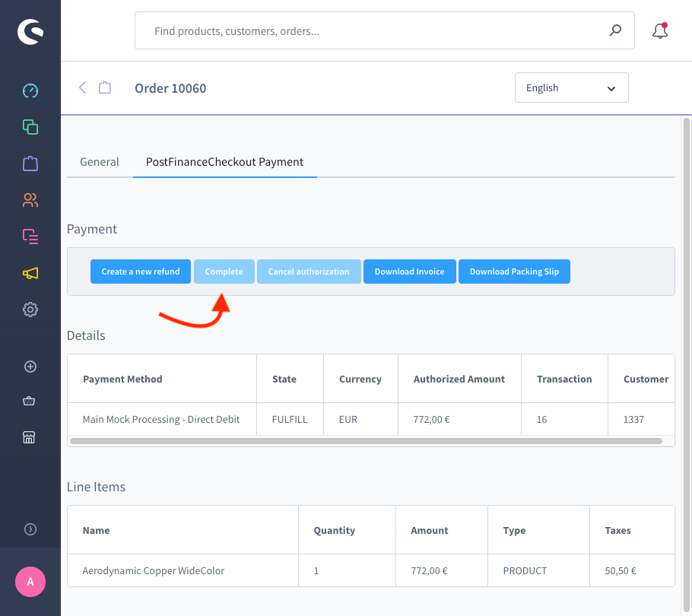The width and height of the screenshot is (692, 616).
Task: Click the notifications bell icon
Action: [659, 31]
